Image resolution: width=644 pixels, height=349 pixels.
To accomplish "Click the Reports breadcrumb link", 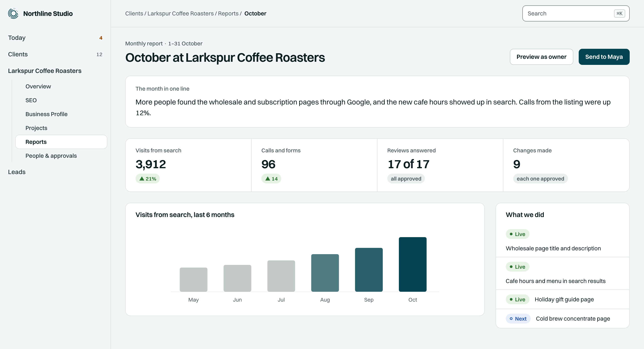I will pos(228,13).
